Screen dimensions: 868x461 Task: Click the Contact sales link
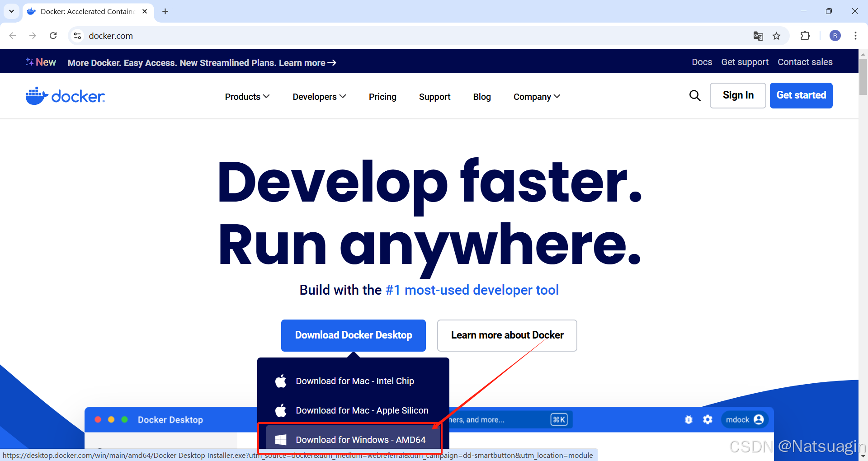click(x=805, y=62)
